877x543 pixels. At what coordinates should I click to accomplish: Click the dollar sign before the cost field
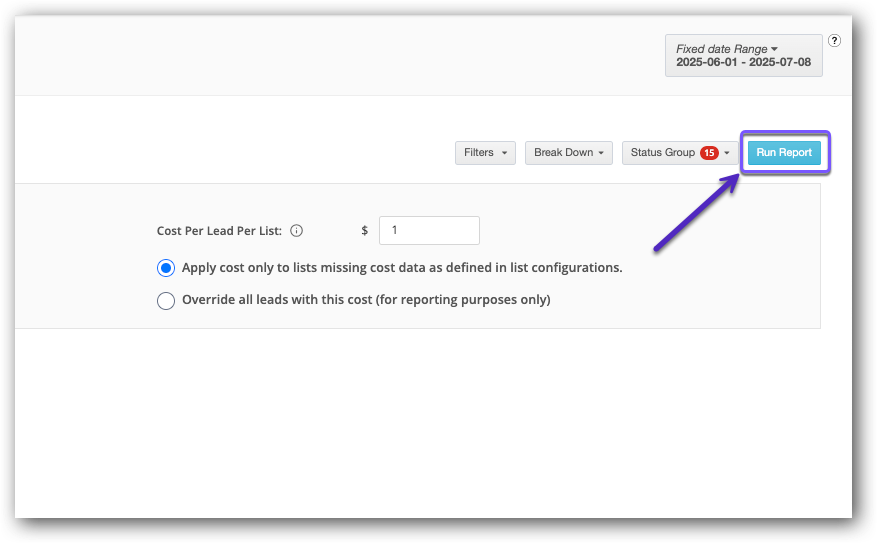(x=365, y=231)
